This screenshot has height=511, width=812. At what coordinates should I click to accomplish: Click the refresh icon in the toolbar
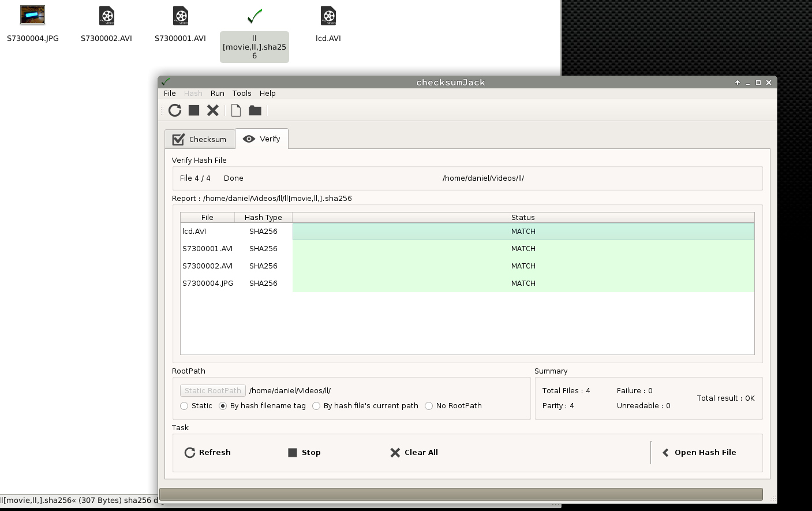coord(175,110)
